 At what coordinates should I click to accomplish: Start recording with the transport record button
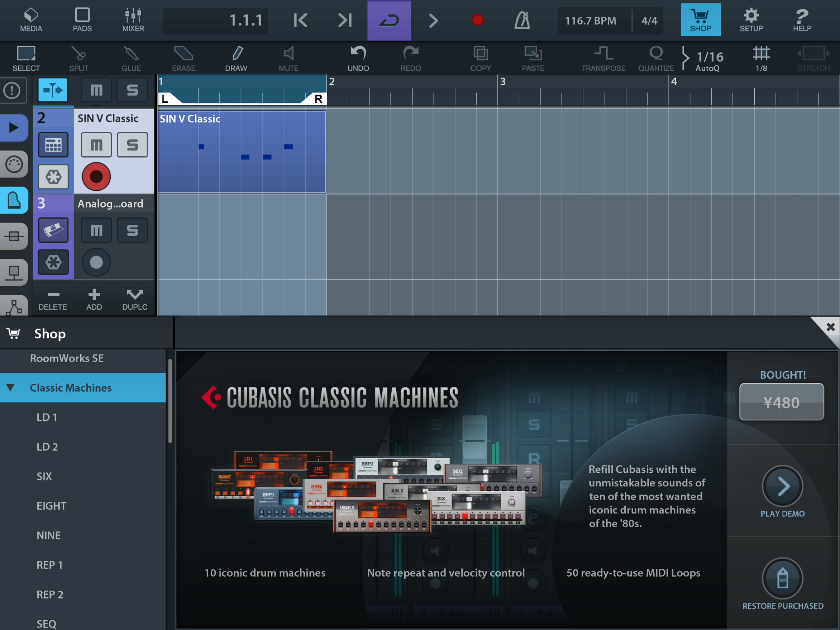pyautogui.click(x=477, y=20)
